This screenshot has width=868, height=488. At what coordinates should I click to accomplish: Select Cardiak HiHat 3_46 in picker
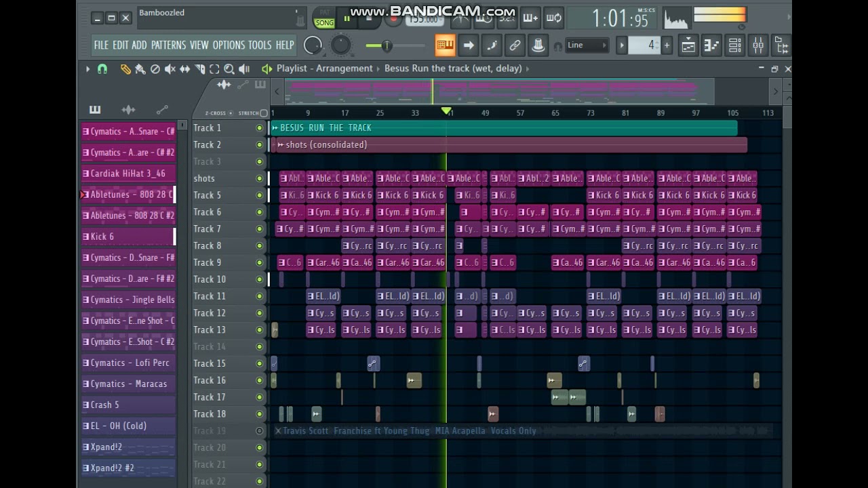(128, 174)
